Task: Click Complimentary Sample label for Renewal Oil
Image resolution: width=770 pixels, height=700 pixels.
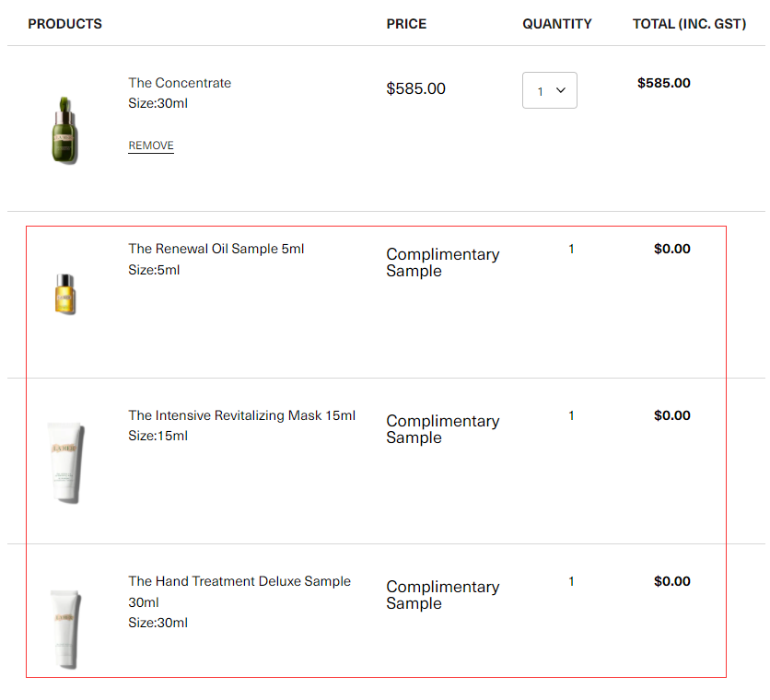Action: (x=442, y=262)
